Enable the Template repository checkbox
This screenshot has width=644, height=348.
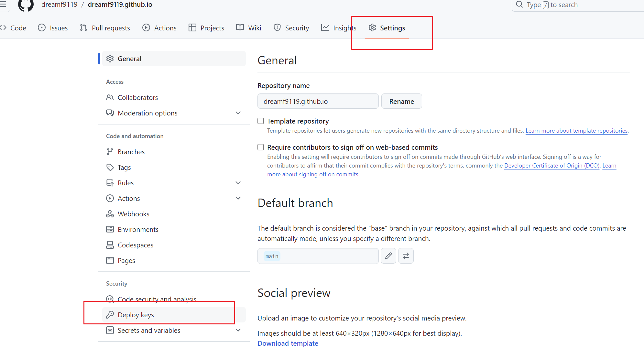pyautogui.click(x=261, y=121)
